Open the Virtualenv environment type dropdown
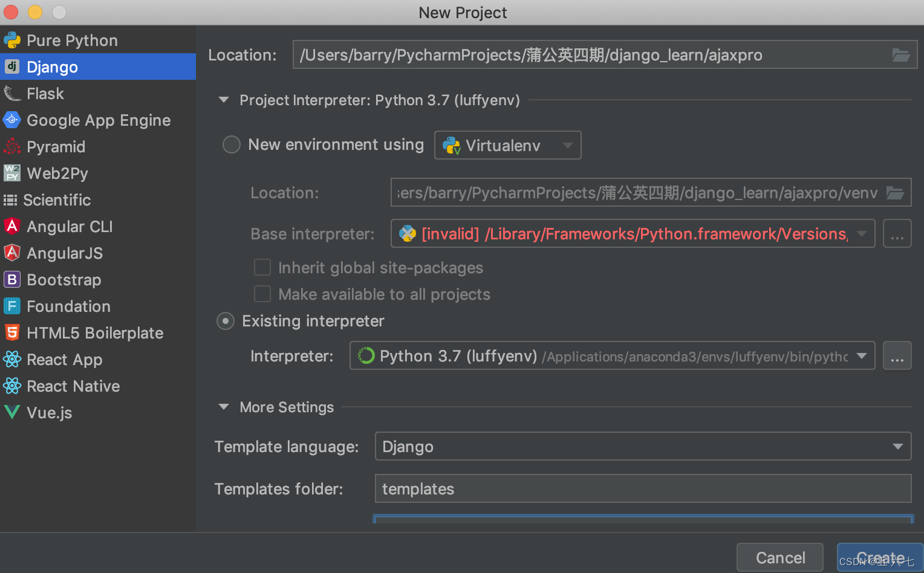924x573 pixels. [508, 145]
